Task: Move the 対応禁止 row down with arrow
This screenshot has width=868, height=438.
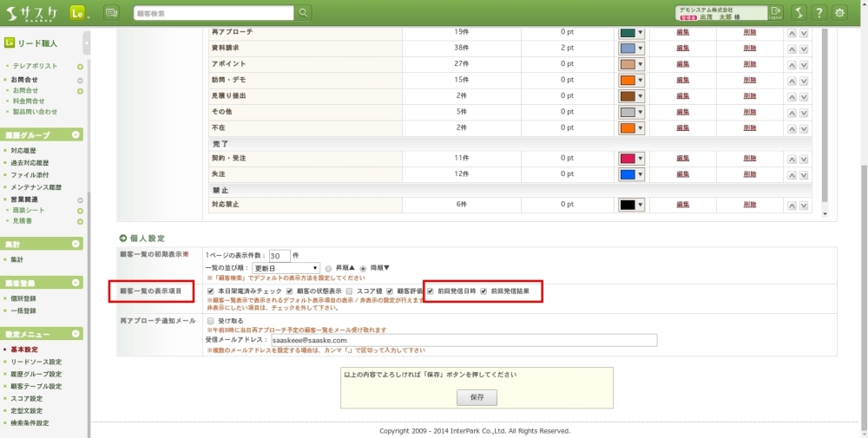Action: tap(803, 206)
